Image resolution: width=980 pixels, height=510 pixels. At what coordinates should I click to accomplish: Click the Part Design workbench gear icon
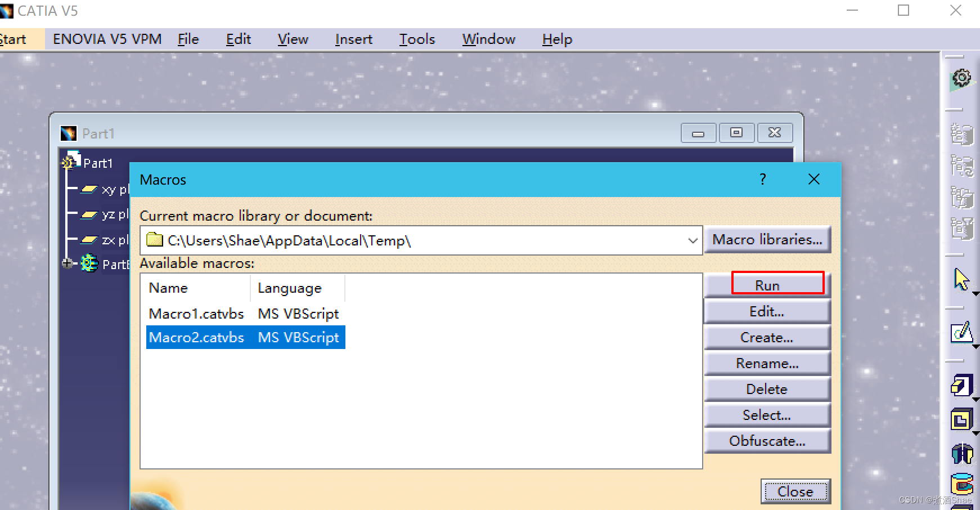point(961,79)
